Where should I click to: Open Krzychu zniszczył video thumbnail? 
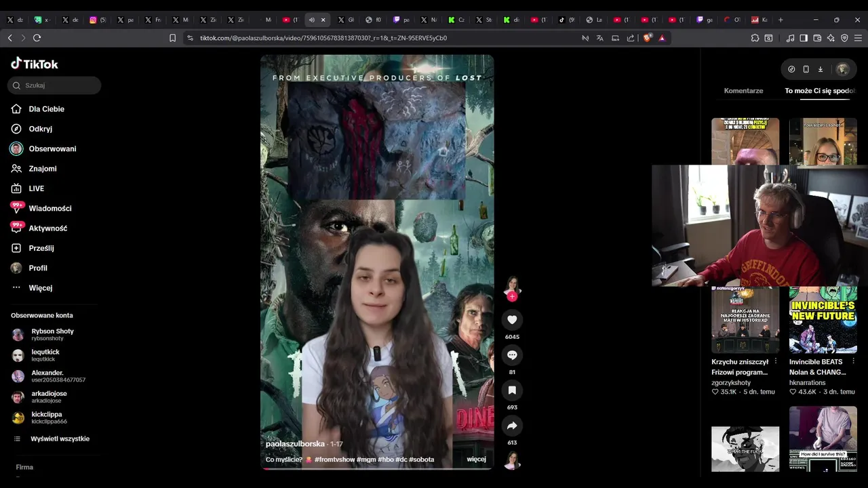tap(745, 319)
